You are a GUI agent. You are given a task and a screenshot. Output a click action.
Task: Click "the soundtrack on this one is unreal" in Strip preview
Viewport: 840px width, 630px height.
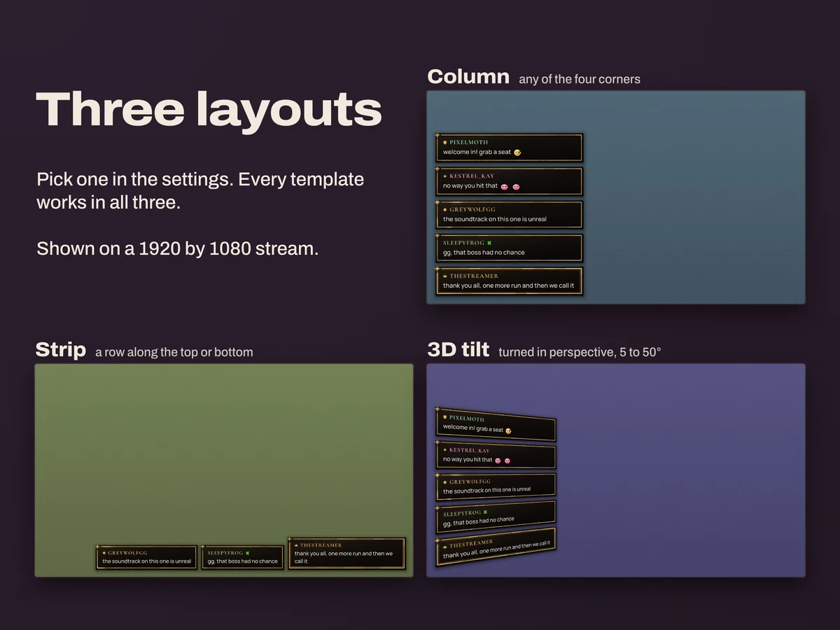click(146, 561)
